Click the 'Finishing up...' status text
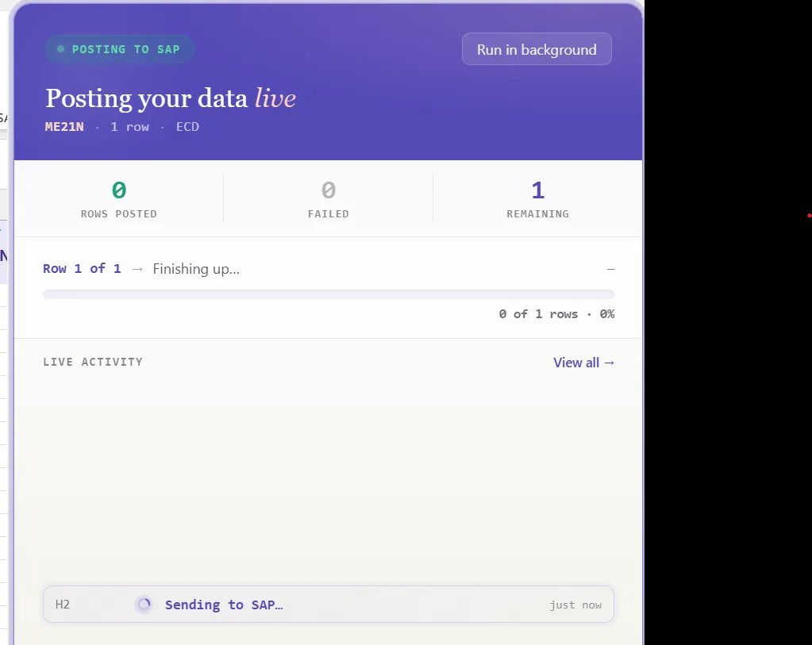812x645 pixels. (196, 269)
